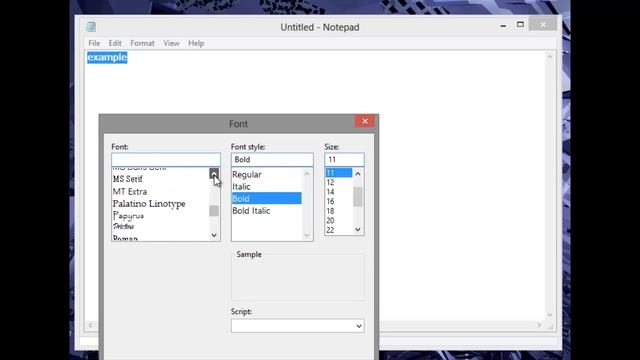Click Notepad vertical scrollbar down arrow
The image size is (640, 360).
click(549, 315)
